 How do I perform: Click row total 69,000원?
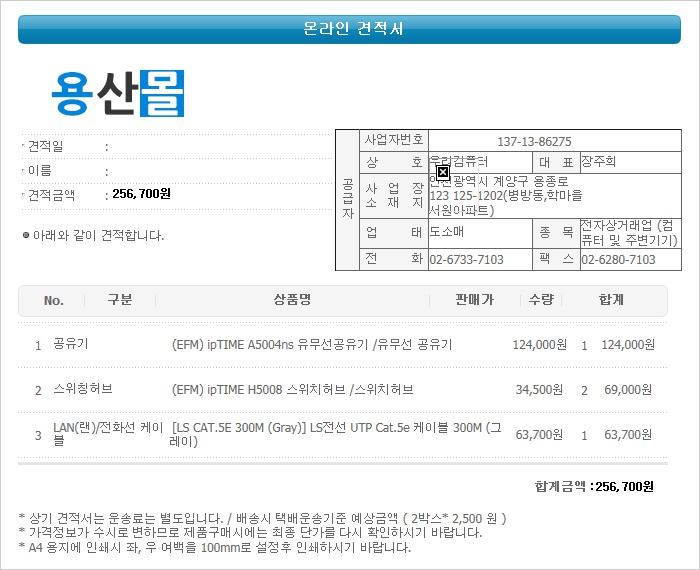[x=628, y=390]
